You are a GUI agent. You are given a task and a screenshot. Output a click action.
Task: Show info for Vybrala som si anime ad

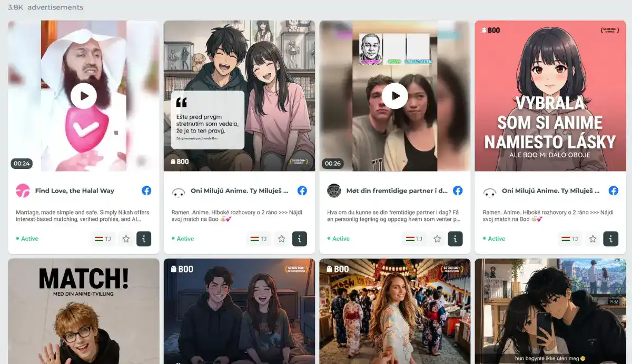611,239
